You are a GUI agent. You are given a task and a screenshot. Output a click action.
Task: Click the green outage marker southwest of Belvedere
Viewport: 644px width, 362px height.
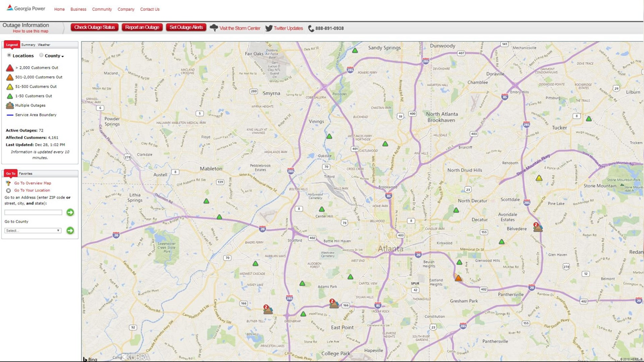click(502, 242)
